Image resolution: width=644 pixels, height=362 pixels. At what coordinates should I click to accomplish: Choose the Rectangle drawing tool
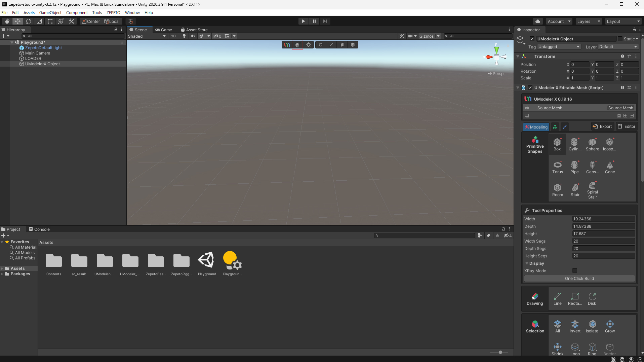click(575, 299)
